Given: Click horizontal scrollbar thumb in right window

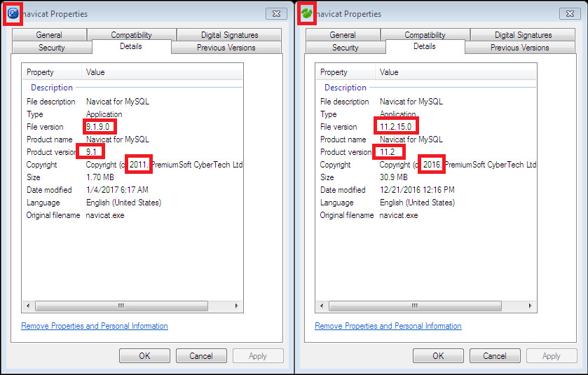Looking at the screenshot, I should (x=415, y=306).
